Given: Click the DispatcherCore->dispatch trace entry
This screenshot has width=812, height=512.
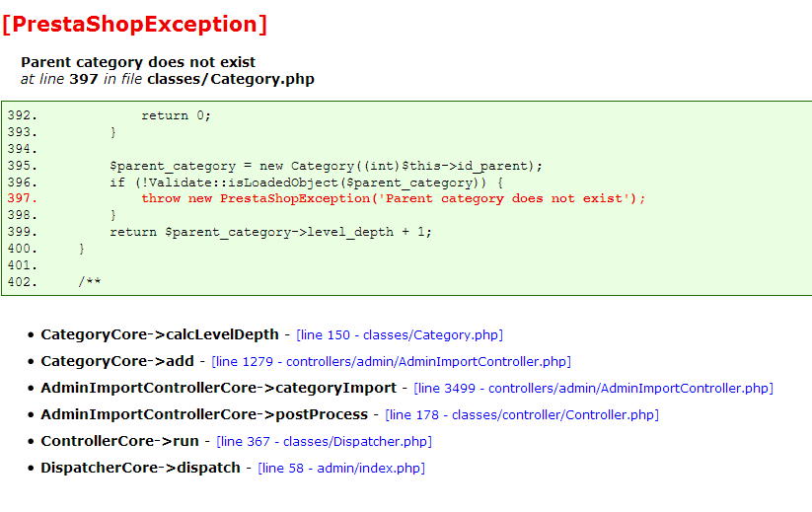Looking at the screenshot, I should [141, 468].
